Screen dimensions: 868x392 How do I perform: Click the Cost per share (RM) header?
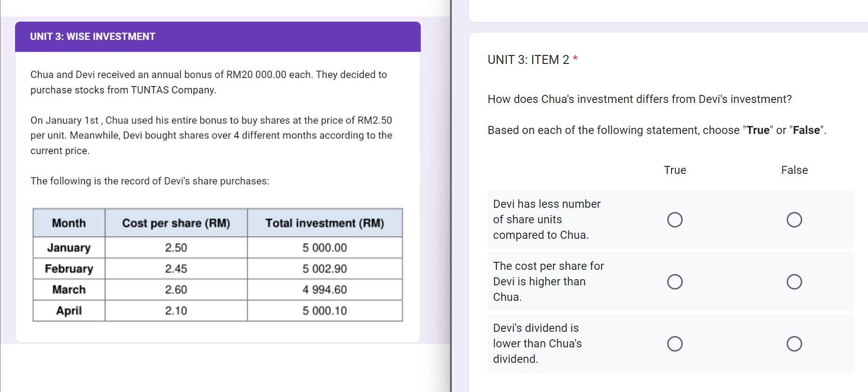point(176,223)
